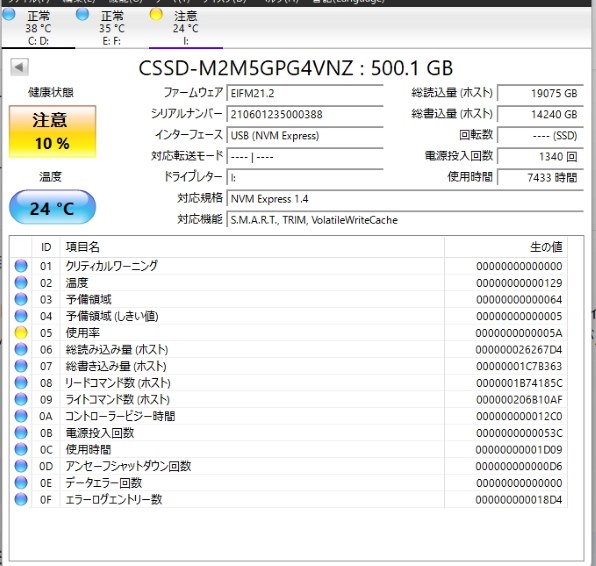Click the yellow status orb above I:
The height and width of the screenshot is (566, 596).
tap(156, 15)
